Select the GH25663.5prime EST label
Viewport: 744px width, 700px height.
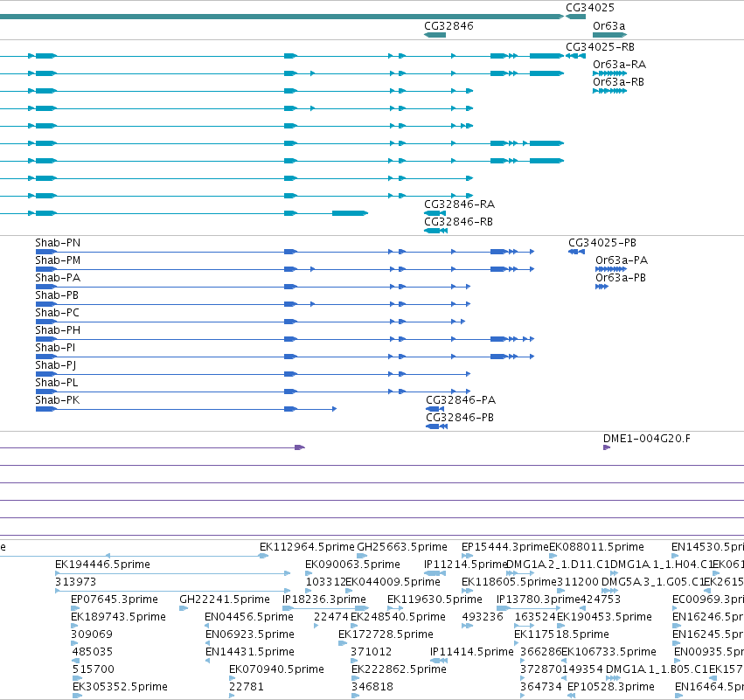(x=402, y=547)
